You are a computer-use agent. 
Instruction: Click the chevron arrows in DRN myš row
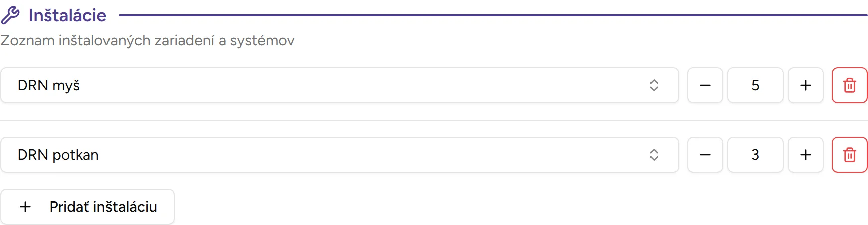[654, 85]
